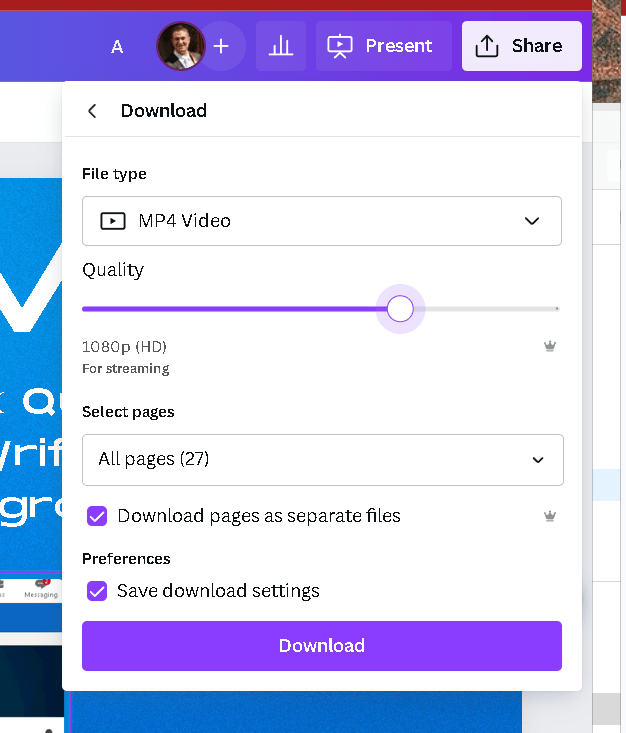This screenshot has width=626, height=733.
Task: Click the video icon in file type field
Action: pos(113,221)
